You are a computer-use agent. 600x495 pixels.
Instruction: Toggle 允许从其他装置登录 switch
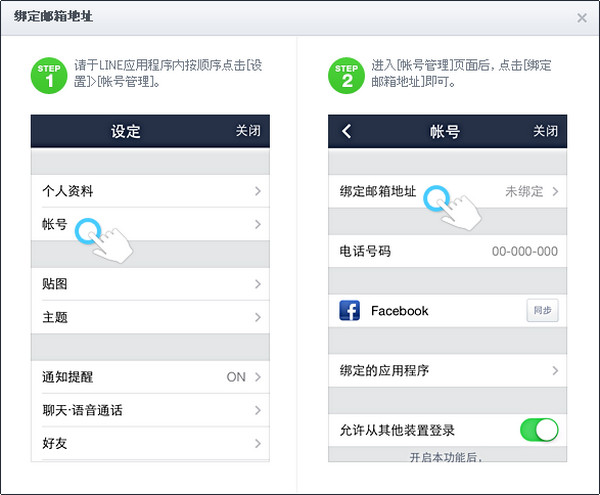point(539,430)
